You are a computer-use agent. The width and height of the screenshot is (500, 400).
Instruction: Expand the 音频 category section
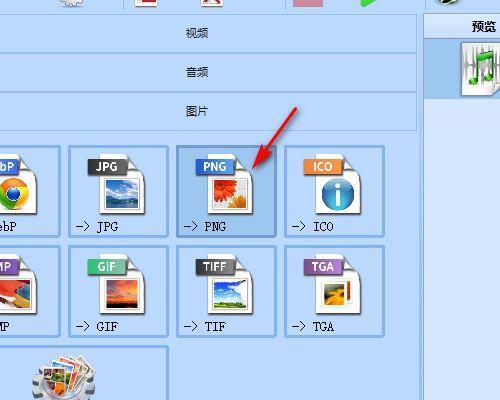[208, 72]
